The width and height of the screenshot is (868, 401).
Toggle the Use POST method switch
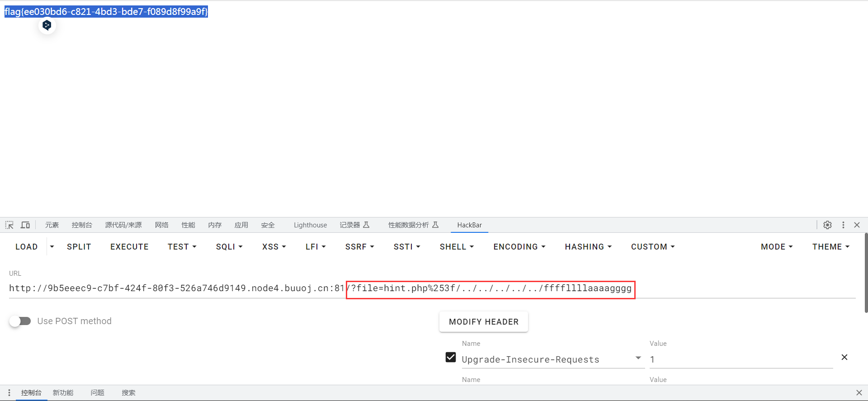[20, 321]
